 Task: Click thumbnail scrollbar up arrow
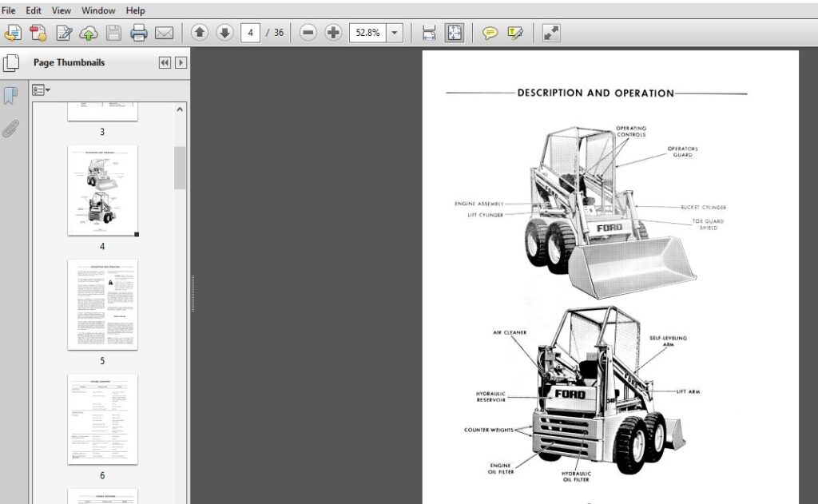pos(180,109)
